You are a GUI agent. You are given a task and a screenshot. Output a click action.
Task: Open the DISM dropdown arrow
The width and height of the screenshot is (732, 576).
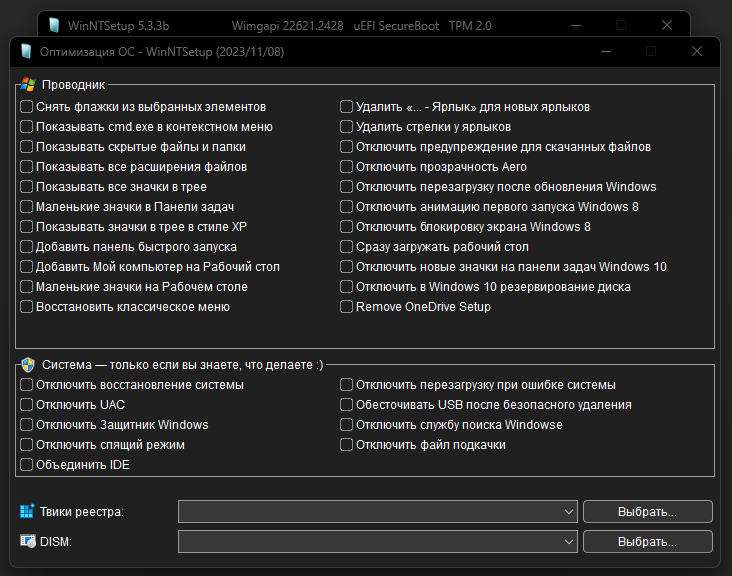[568, 541]
